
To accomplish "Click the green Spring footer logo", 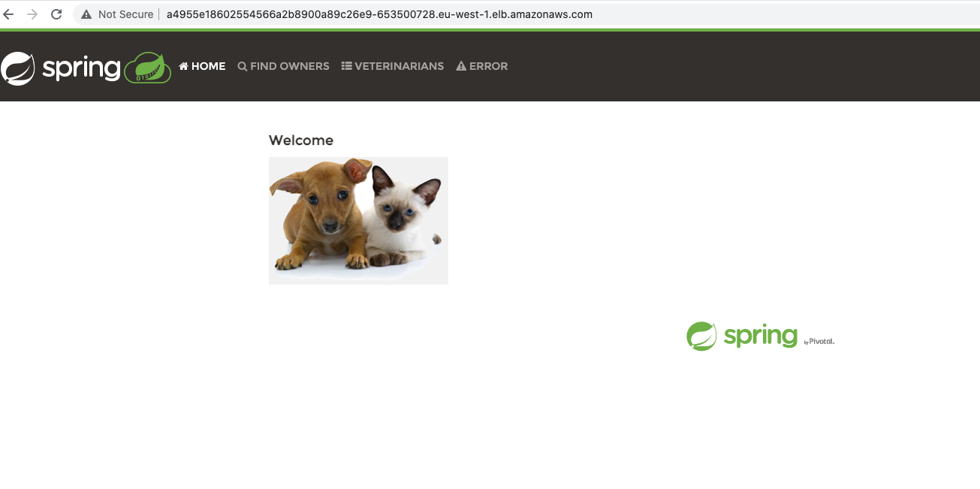I will point(742,337).
